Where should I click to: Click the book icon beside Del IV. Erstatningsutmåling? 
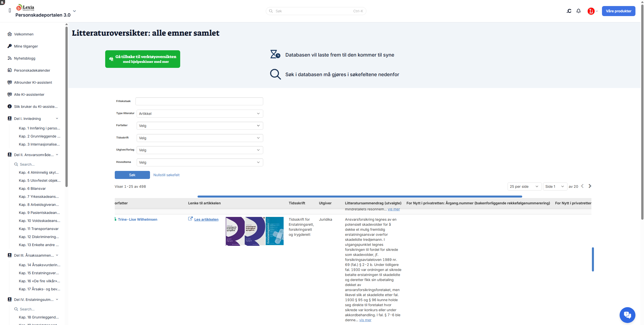[x=10, y=300]
